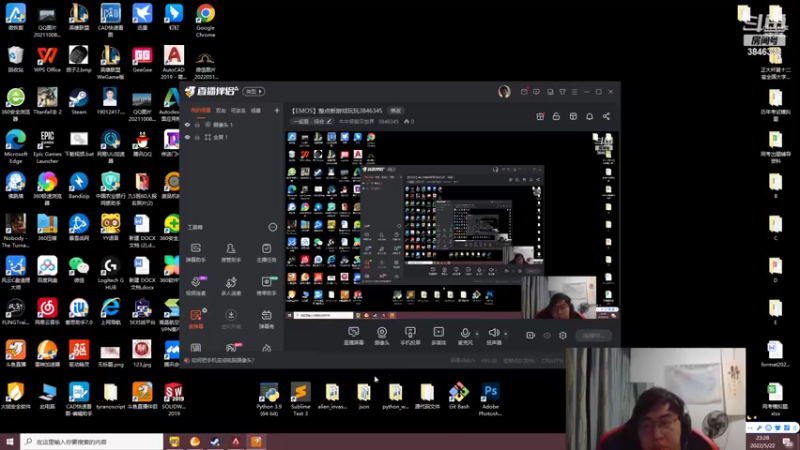Open the notification bell
The height and width of the screenshot is (450, 800).
pyautogui.click(x=589, y=116)
